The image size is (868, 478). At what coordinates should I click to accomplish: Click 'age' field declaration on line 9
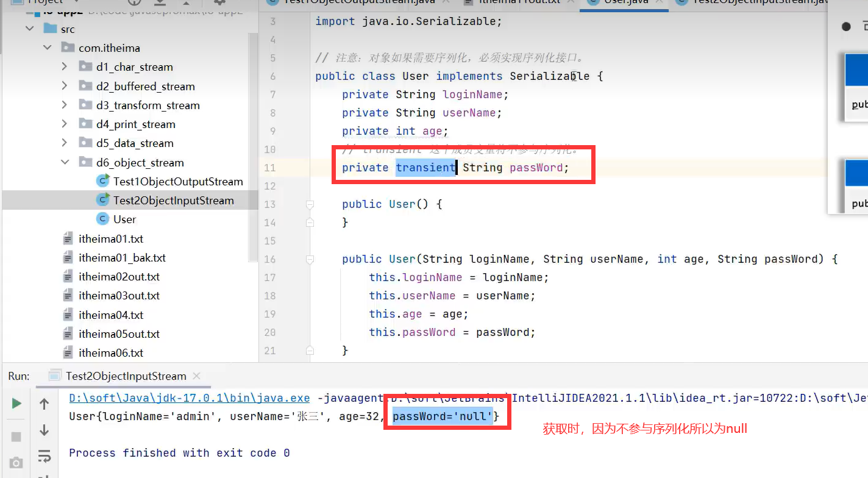[432, 131]
